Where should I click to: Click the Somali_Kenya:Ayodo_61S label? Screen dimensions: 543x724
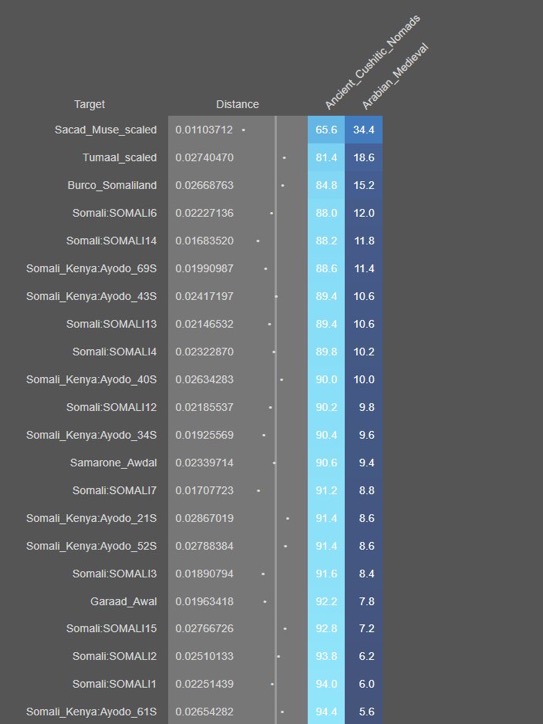pyautogui.click(x=91, y=712)
